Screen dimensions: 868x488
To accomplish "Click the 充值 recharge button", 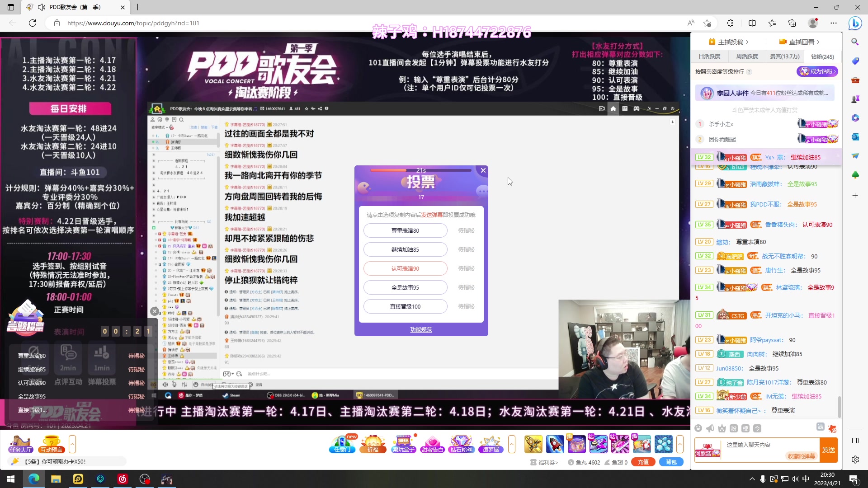I will [643, 462].
